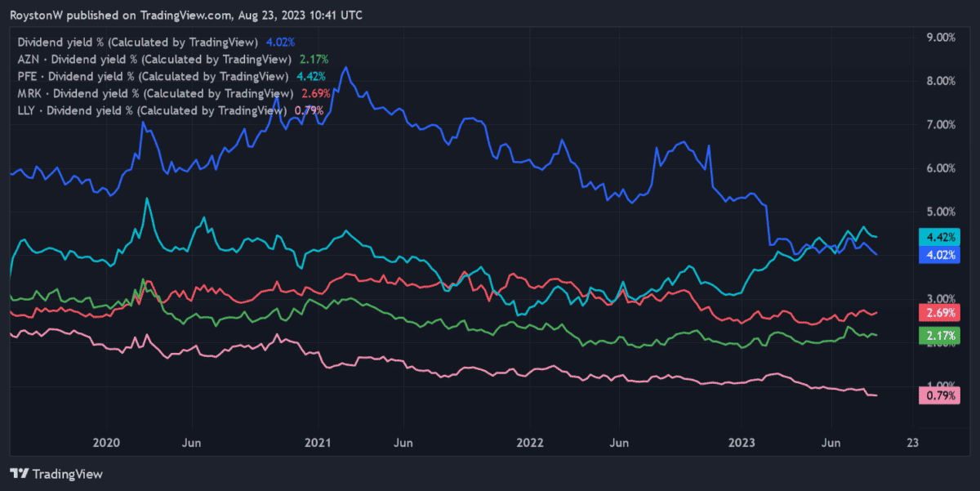This screenshot has width=980, height=491.
Task: Click the 9.00% label on the price axis
Action: point(939,38)
